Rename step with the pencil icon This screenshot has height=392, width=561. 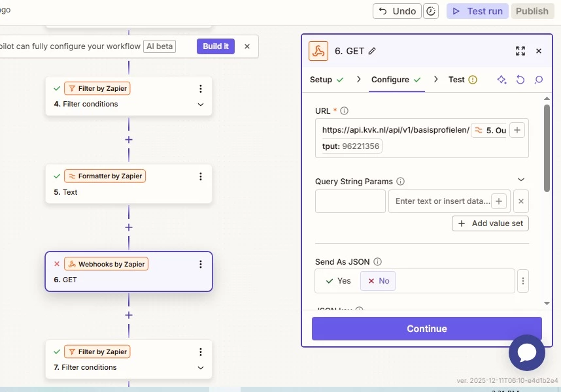click(x=372, y=51)
